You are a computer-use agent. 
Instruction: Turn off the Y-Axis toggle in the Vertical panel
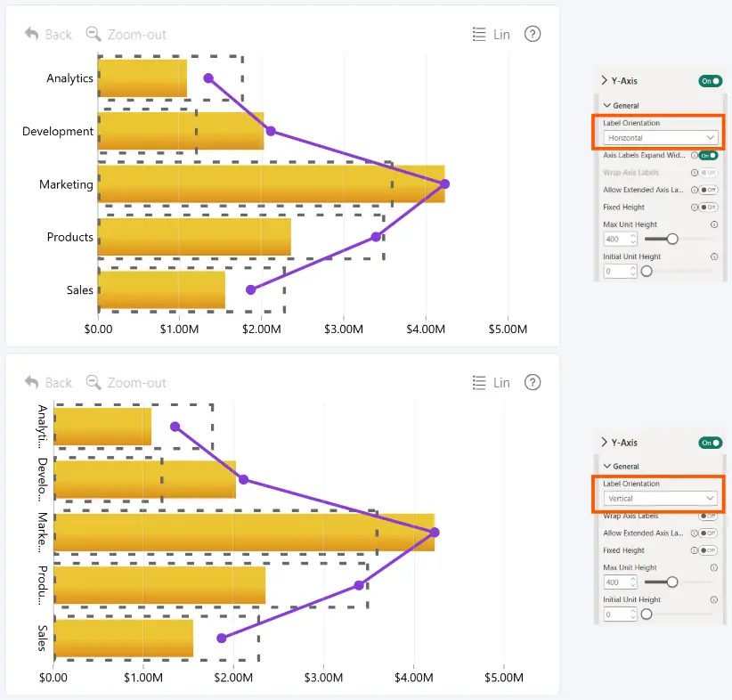point(710,443)
